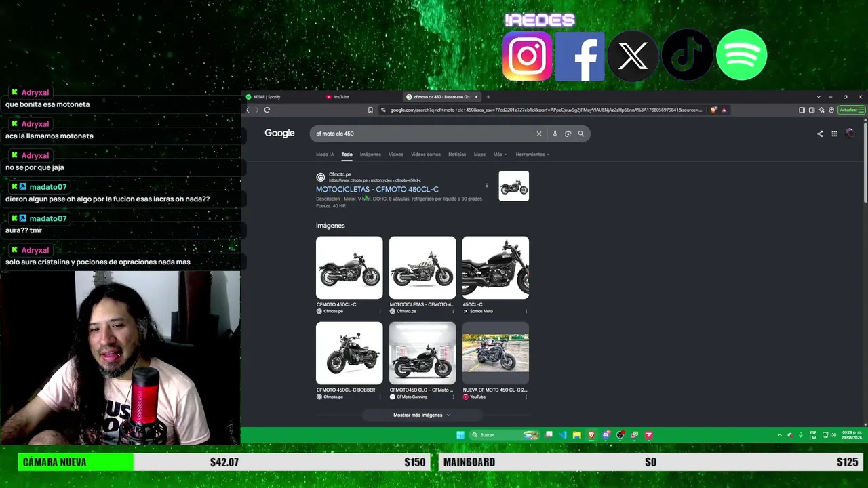Bookmark this page in the toolbar
Screen dimensions: 868x488
click(x=370, y=110)
